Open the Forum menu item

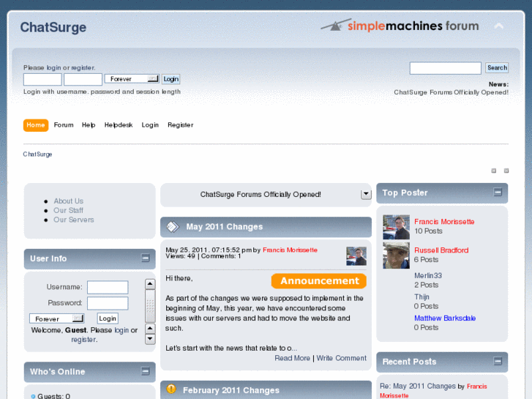pyautogui.click(x=64, y=125)
